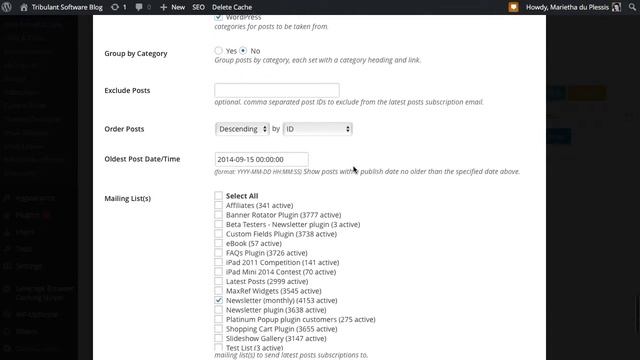This screenshot has height=360, width=640.
Task: Click the Order Posts label
Action: click(x=124, y=129)
